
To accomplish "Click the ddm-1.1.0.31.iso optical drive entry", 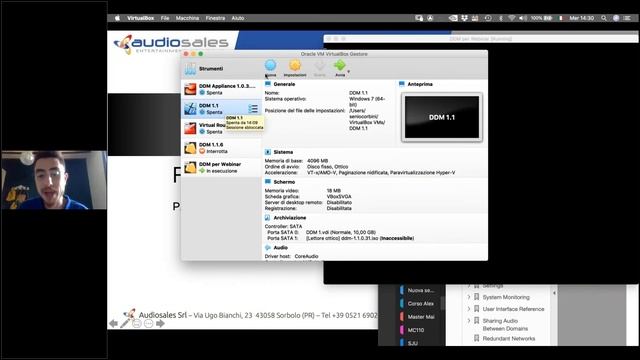I will [x=360, y=238].
